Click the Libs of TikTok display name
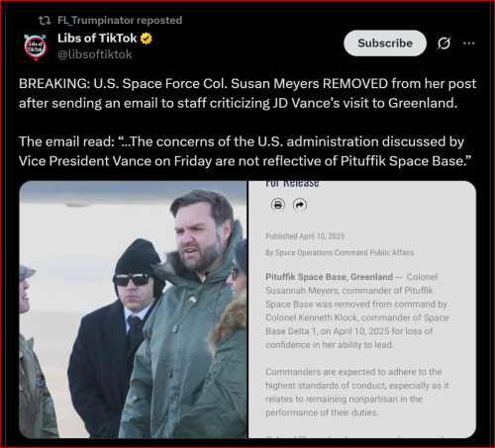This screenshot has width=495, height=448. click(97, 39)
